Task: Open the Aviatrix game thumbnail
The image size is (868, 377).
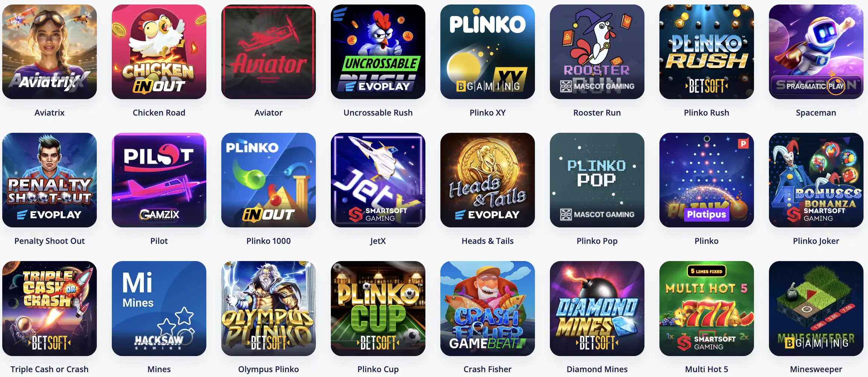Action: 49,52
